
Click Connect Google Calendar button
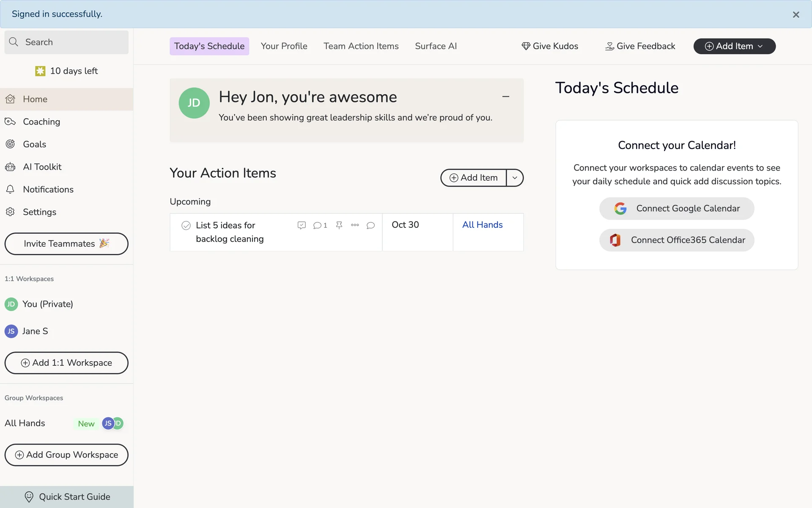pos(676,208)
